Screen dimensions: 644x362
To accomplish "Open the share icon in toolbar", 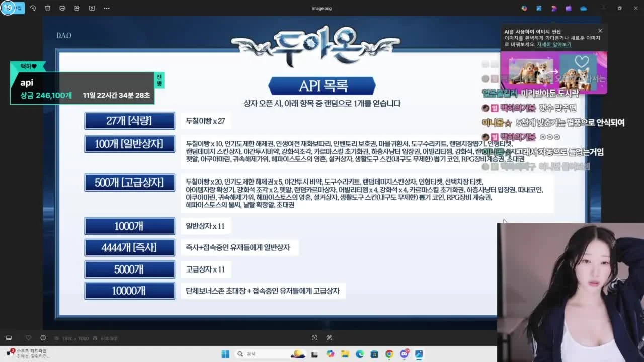I will (77, 8).
